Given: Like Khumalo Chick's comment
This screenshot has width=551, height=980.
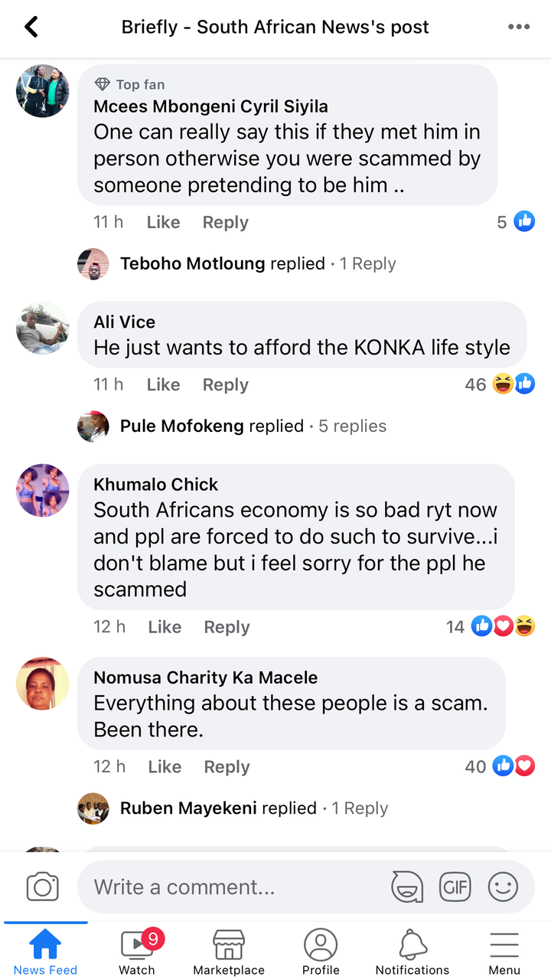Looking at the screenshot, I should (165, 627).
